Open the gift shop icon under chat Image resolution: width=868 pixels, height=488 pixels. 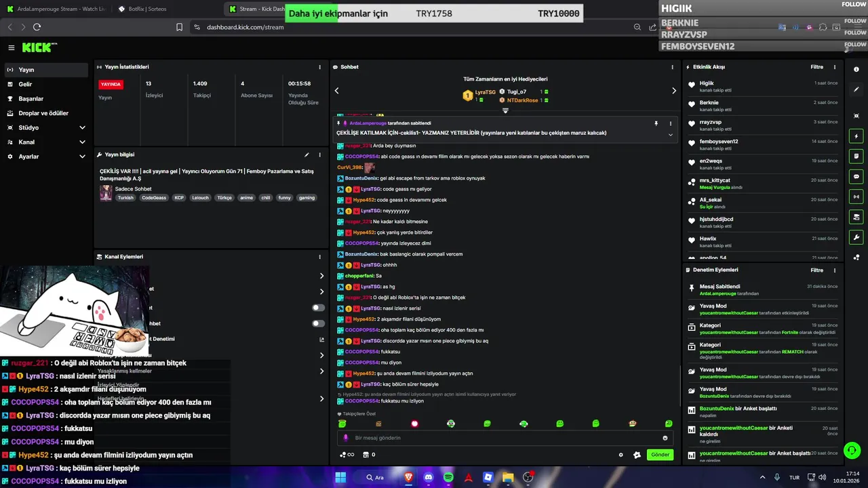tap(366, 455)
